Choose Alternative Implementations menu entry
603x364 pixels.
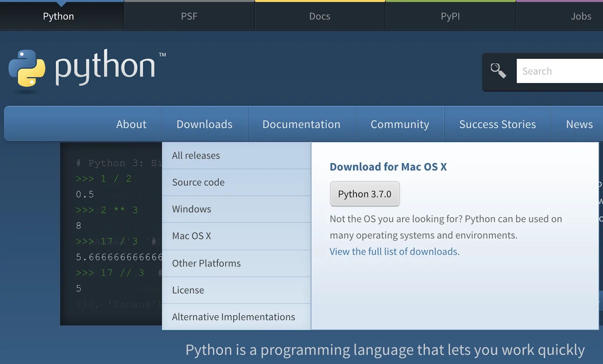click(x=236, y=317)
